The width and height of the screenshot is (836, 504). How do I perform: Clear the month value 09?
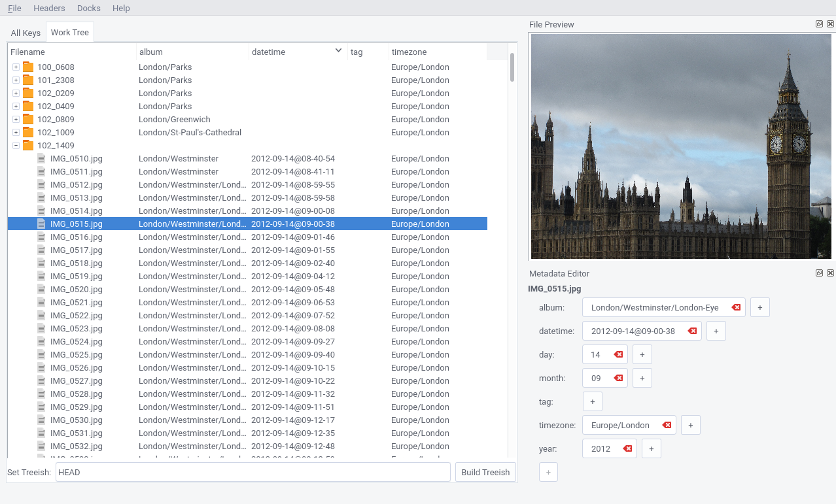click(618, 378)
